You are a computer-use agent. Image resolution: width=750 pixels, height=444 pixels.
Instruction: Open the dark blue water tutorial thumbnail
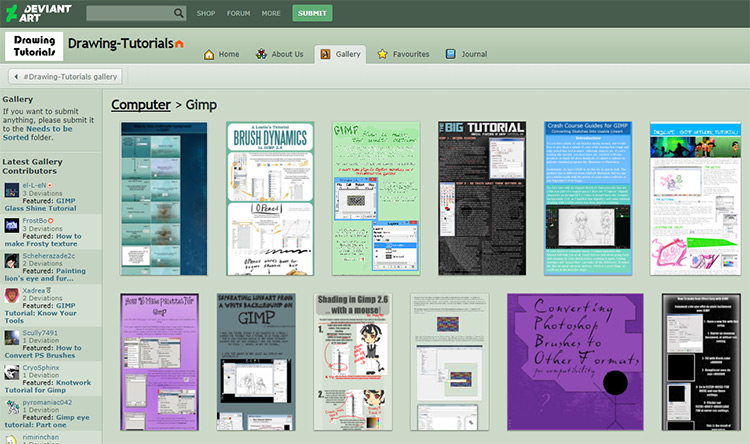(164, 199)
